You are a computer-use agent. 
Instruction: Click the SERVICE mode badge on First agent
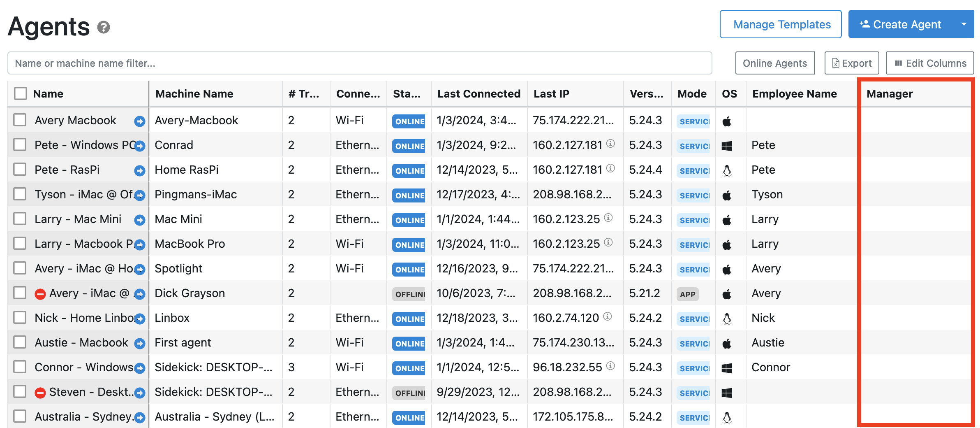[693, 344]
